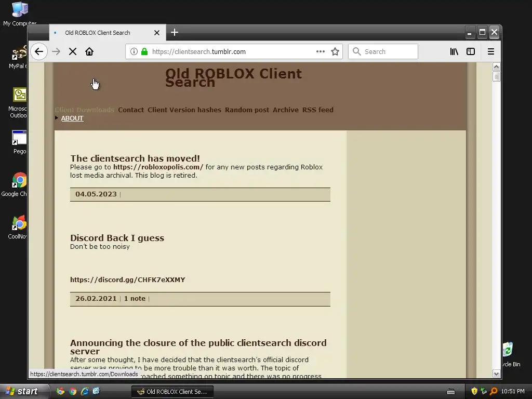The height and width of the screenshot is (399, 532).
Task: Click the browser Back arrow button
Action: point(39,51)
